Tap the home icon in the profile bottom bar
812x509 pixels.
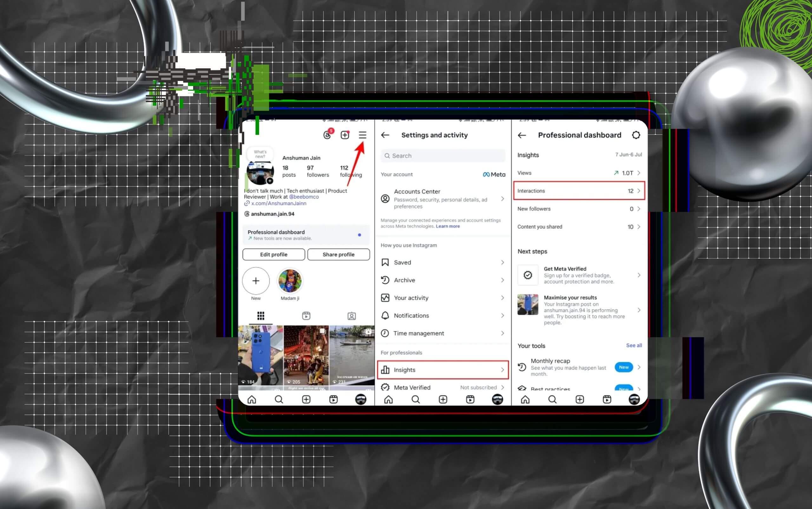point(252,399)
